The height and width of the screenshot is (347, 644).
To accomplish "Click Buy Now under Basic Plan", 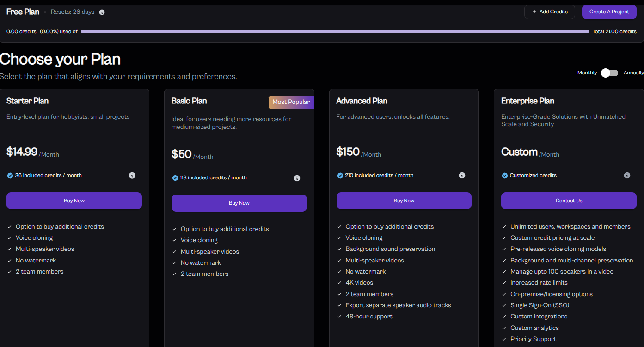I will pyautogui.click(x=239, y=203).
